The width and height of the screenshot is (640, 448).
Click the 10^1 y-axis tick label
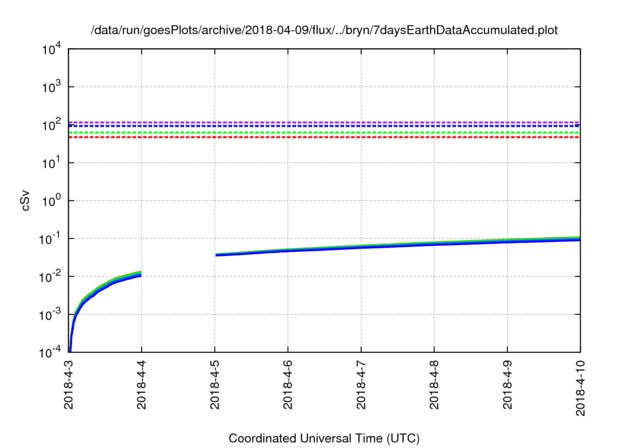coord(51,162)
